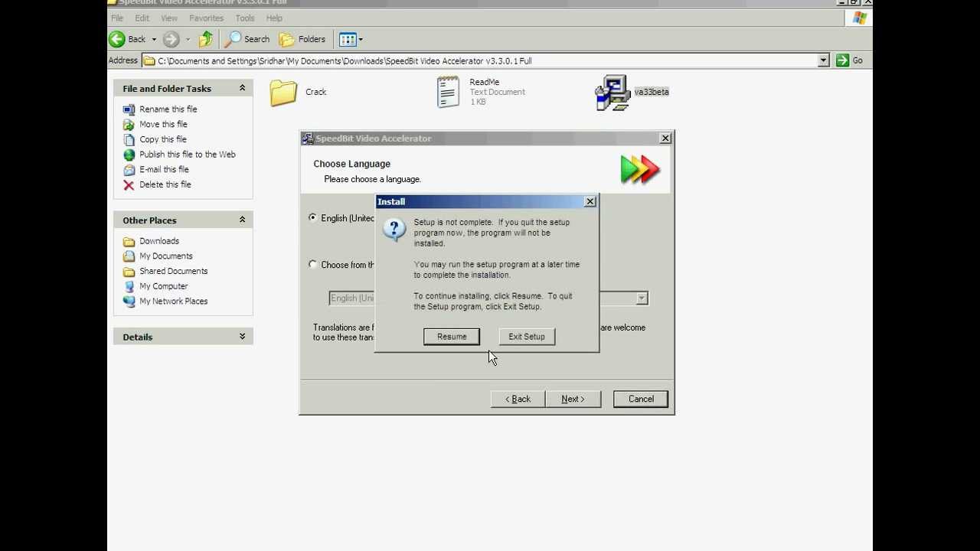Click Publish this file to the Web
The image size is (980, 551).
click(187, 155)
